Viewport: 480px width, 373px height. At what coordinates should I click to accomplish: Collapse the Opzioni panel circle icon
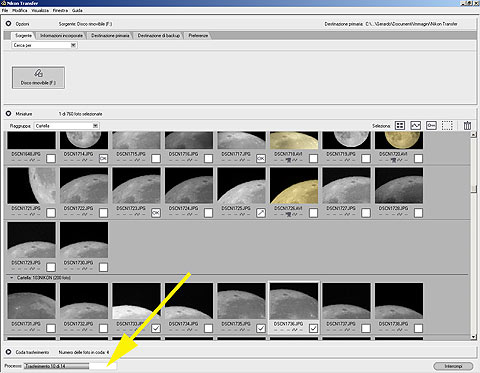pos(9,24)
